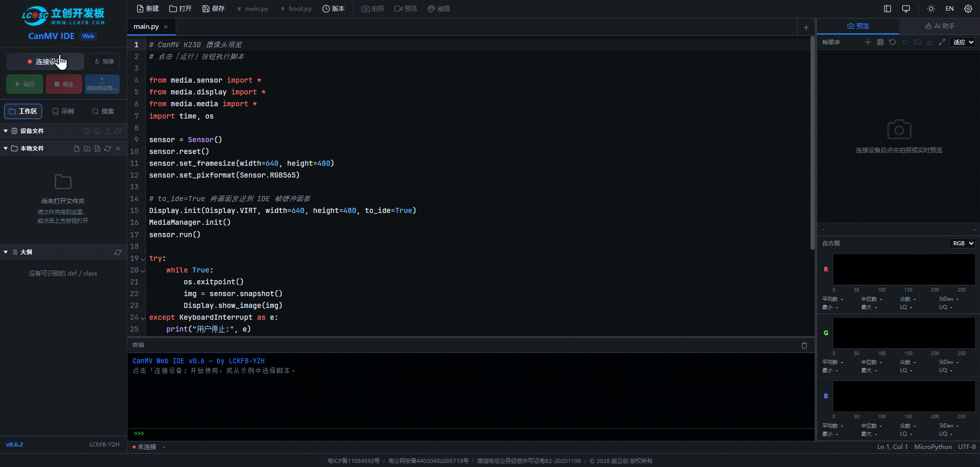
Task: Close local folder with X icon
Action: [118, 148]
